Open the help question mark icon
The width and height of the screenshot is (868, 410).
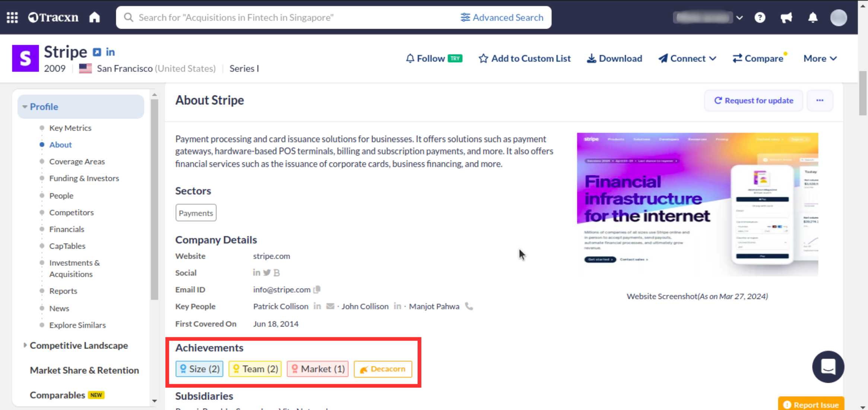point(760,18)
